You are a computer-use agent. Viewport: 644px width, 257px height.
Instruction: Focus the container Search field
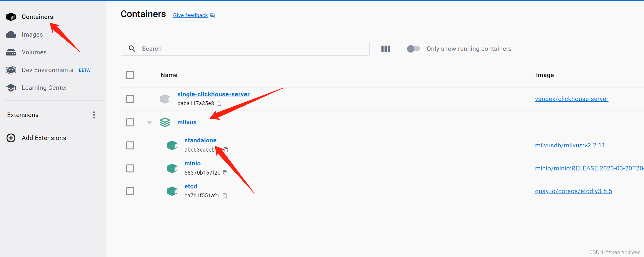(245, 49)
